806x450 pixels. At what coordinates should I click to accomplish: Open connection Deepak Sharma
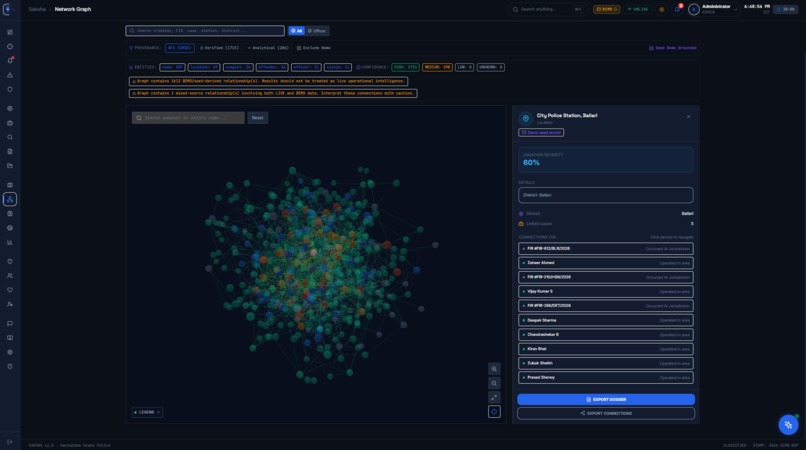pos(606,320)
